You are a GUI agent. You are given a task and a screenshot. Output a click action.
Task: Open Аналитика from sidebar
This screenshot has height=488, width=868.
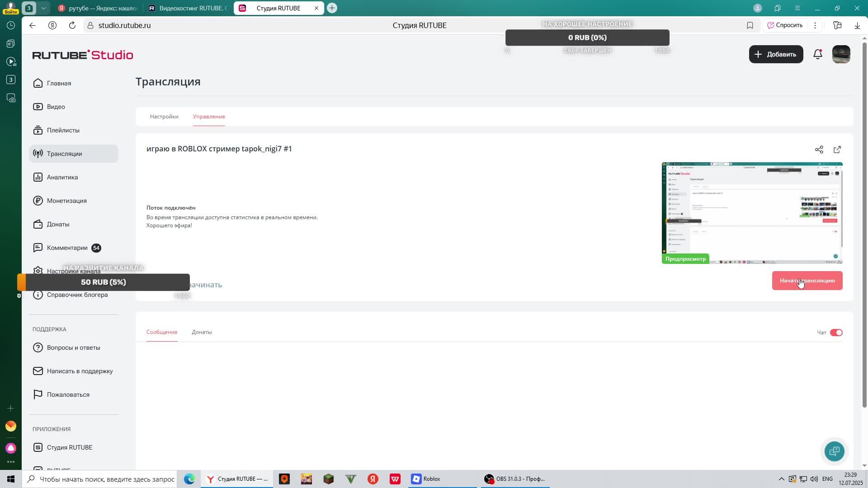(62, 177)
